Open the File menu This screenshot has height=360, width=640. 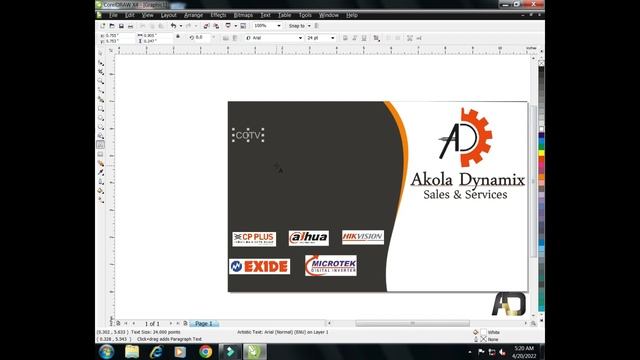(113, 15)
